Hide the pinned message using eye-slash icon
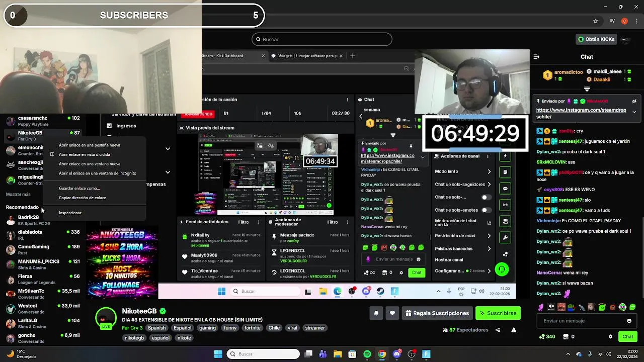 tap(634, 101)
